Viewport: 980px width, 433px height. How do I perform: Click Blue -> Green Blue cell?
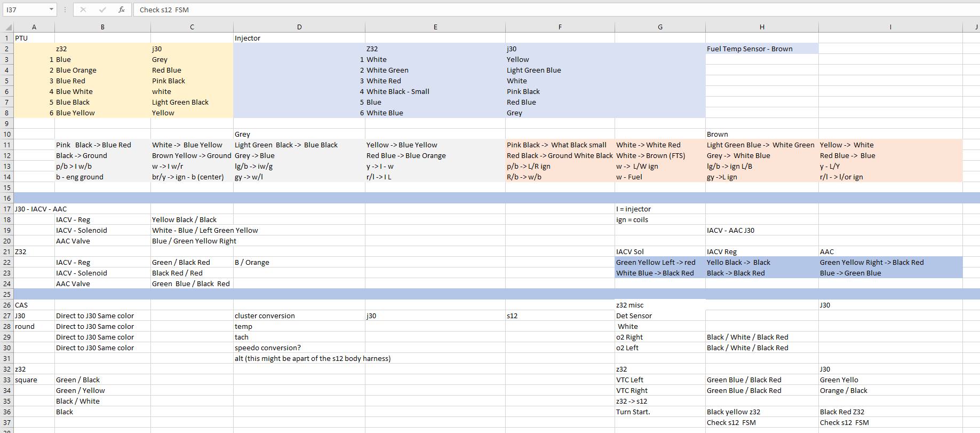890,273
